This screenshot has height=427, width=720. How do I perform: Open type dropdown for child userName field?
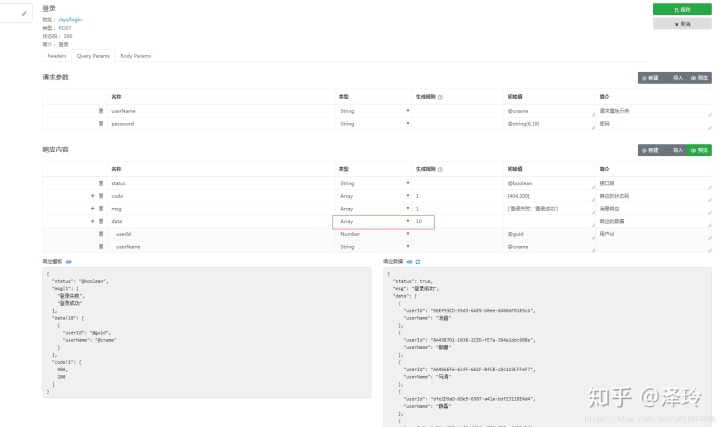[x=374, y=247]
